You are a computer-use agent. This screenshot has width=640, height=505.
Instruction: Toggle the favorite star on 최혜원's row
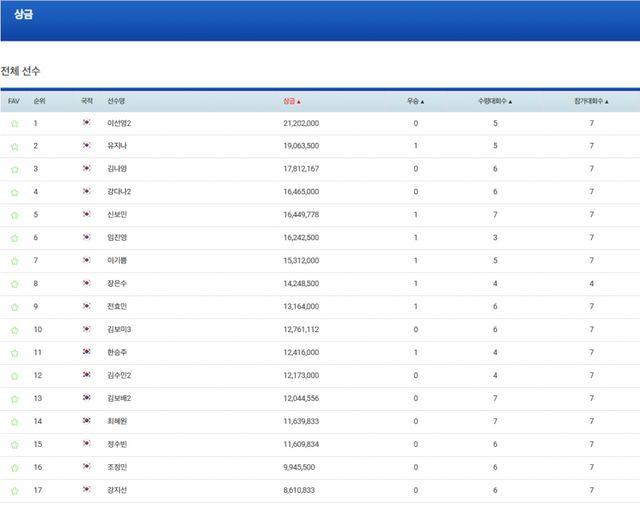click(x=14, y=422)
